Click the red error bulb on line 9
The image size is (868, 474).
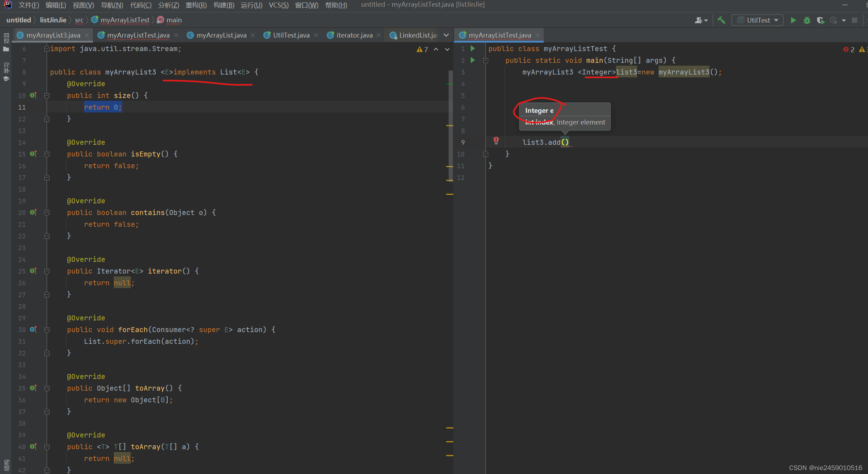click(496, 141)
